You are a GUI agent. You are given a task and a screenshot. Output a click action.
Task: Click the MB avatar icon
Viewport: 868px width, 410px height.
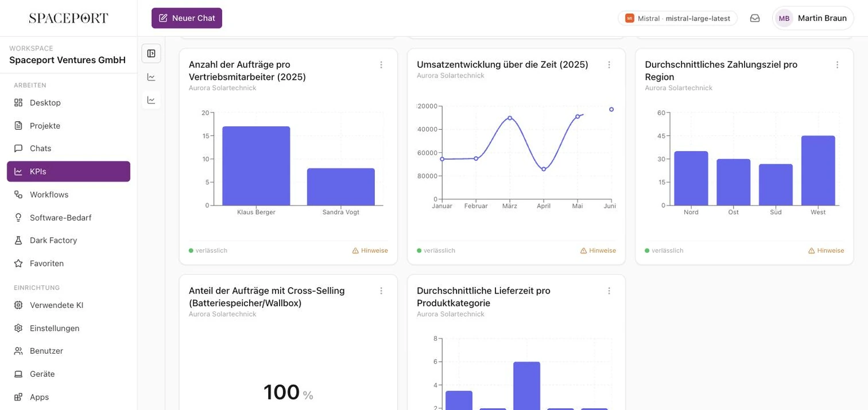pos(784,18)
